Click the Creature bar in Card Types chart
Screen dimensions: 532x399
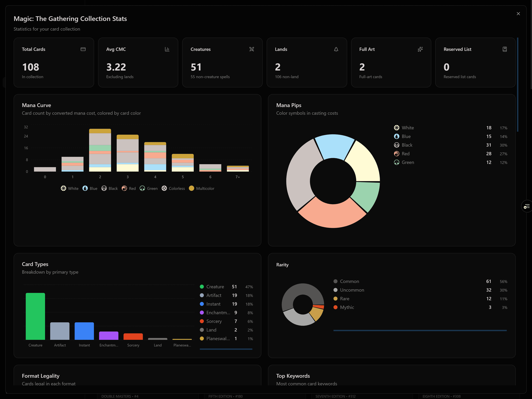pyautogui.click(x=35, y=316)
